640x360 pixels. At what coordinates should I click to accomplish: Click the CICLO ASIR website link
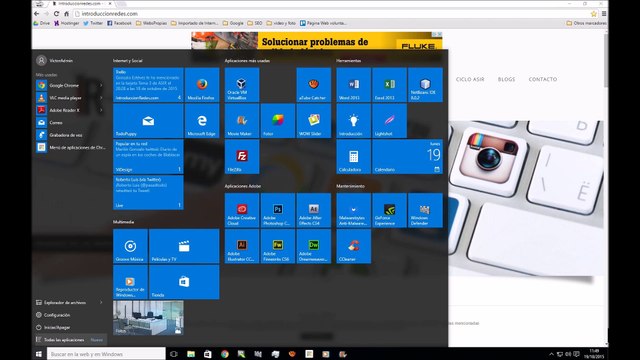pyautogui.click(x=470, y=79)
